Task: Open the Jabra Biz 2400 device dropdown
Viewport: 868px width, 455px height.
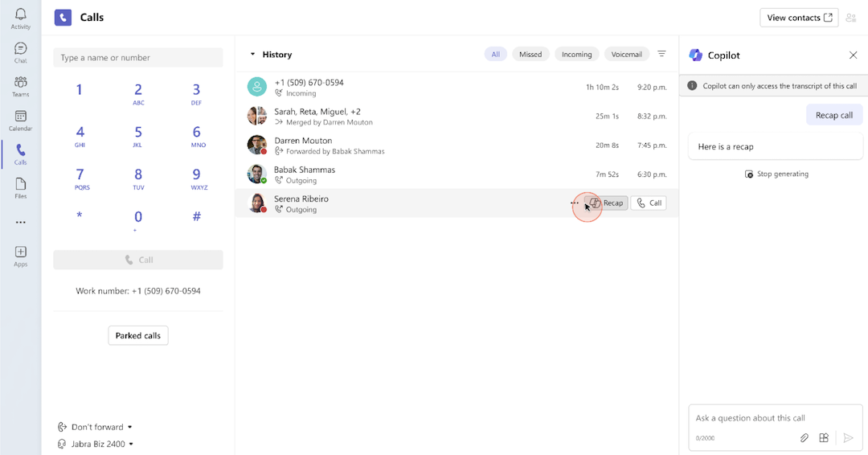Action: 96,444
